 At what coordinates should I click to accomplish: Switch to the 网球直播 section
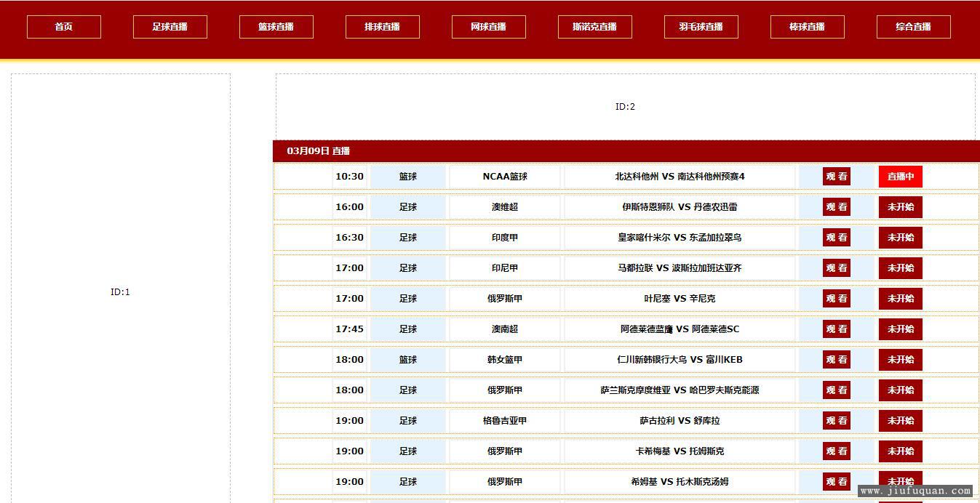[x=489, y=27]
